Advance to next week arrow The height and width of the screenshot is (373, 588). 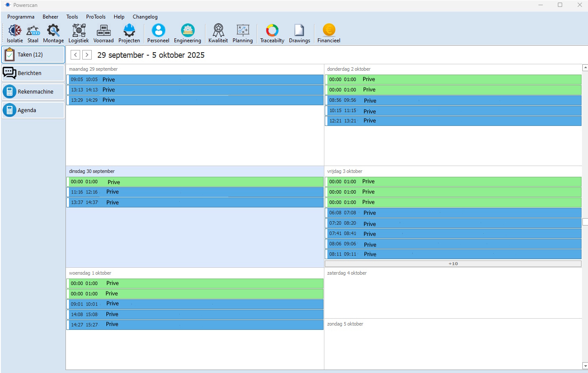pos(87,55)
